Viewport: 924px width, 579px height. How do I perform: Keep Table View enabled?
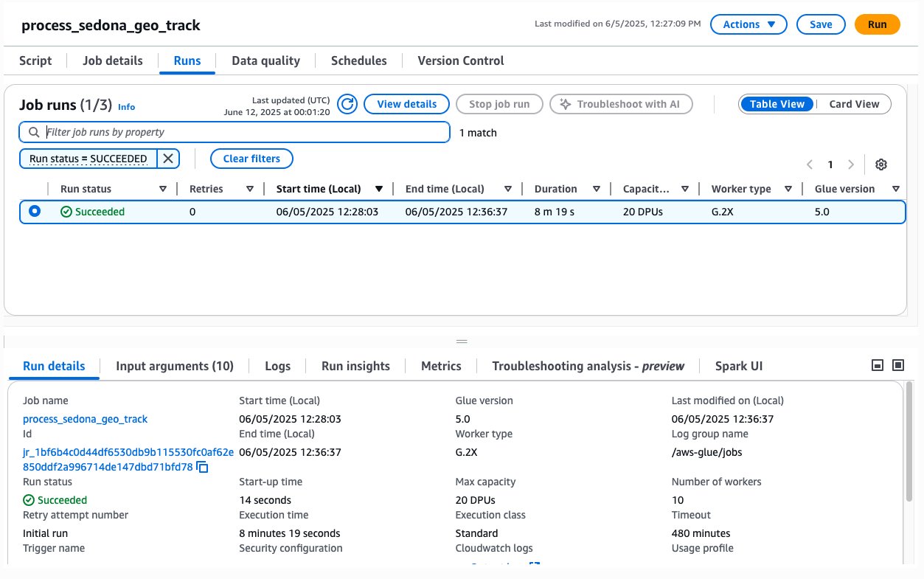[x=777, y=103]
